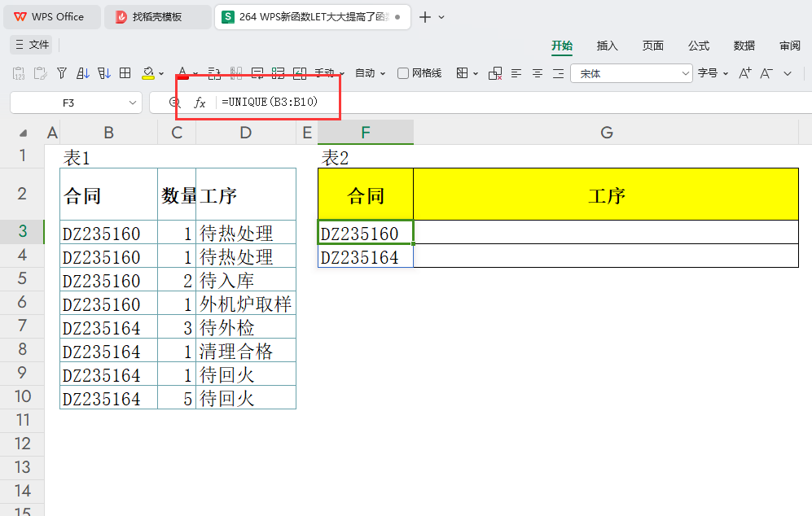
Task: Select the 264 WPS新函数LET document tab
Action: click(x=312, y=16)
